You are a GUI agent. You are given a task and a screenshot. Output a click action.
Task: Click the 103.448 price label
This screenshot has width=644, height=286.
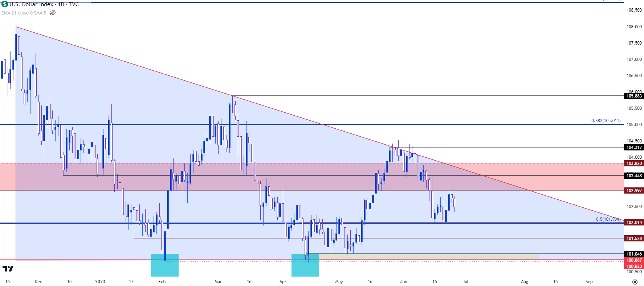coord(634,176)
